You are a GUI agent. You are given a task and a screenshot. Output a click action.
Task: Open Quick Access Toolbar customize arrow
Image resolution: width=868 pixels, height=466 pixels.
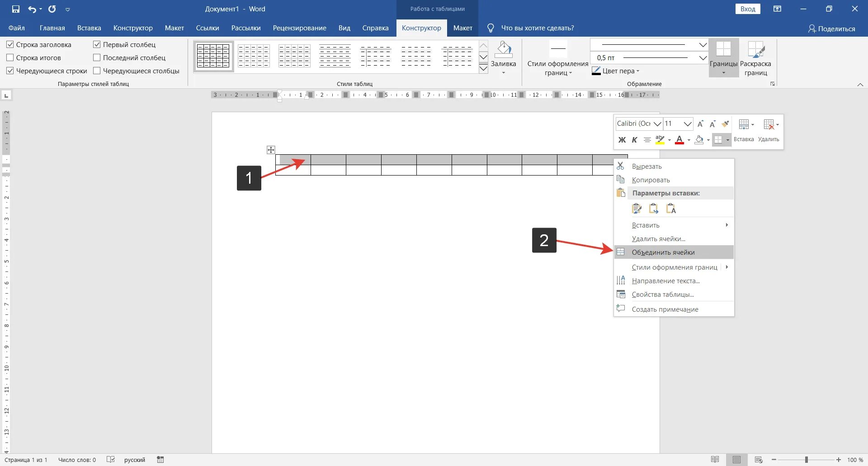(x=67, y=10)
